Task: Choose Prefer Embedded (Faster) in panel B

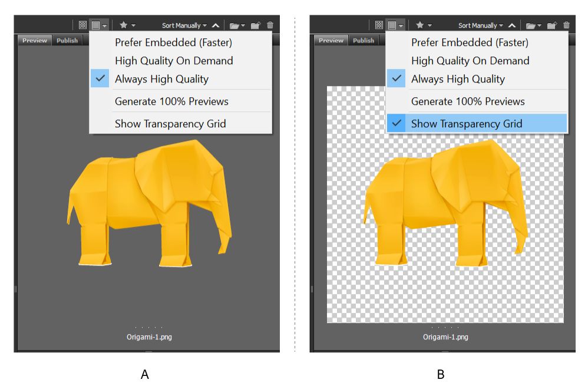Action: point(477,42)
